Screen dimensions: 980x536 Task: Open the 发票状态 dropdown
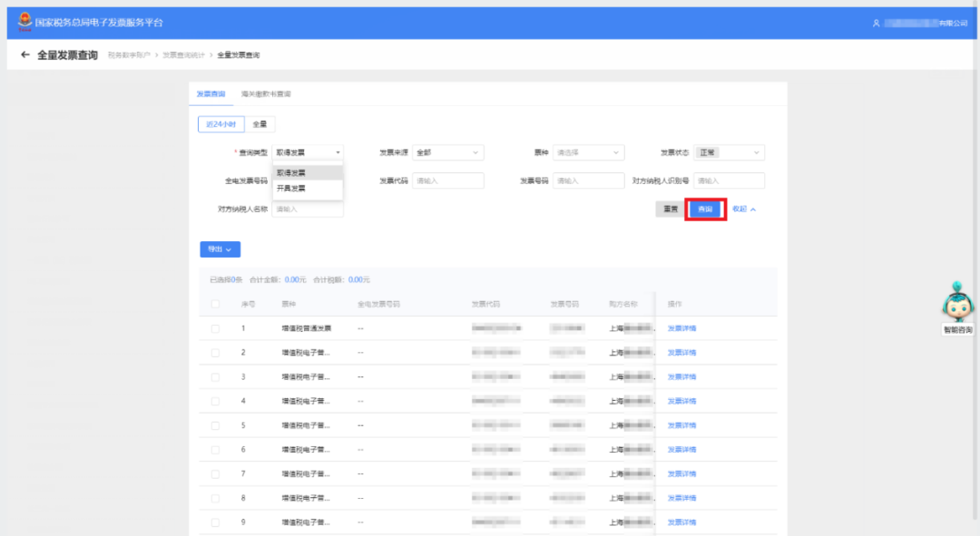(x=730, y=152)
